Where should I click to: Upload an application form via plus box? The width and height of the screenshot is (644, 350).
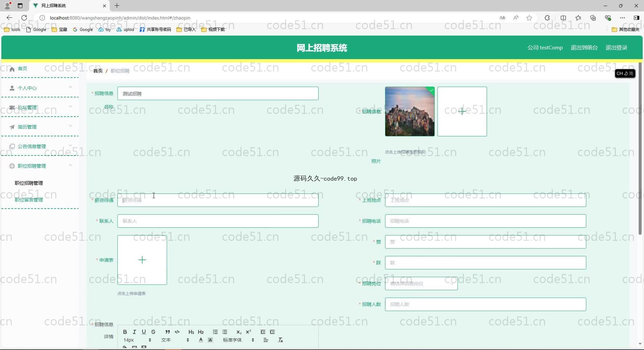pos(142,260)
